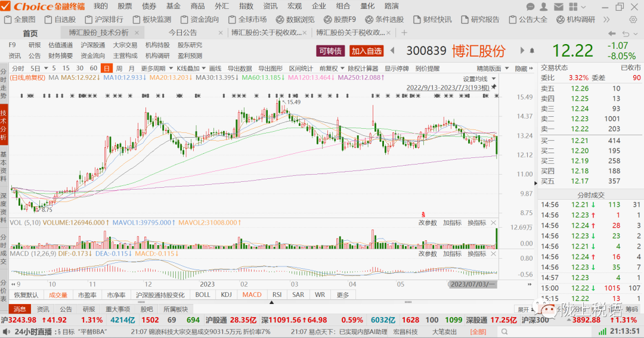Expand hidden panel with 隐藏 button
Screen dimensions: 644x338
[x=524, y=68]
